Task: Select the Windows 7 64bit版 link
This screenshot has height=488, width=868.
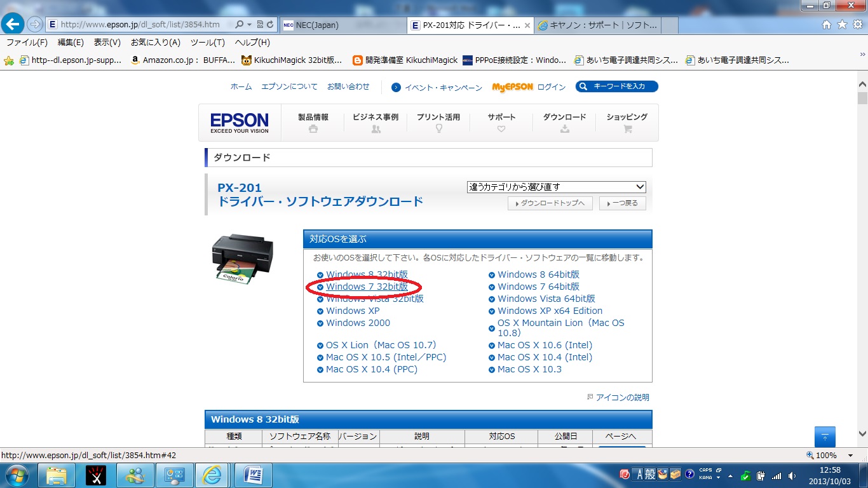Action: pyautogui.click(x=538, y=287)
